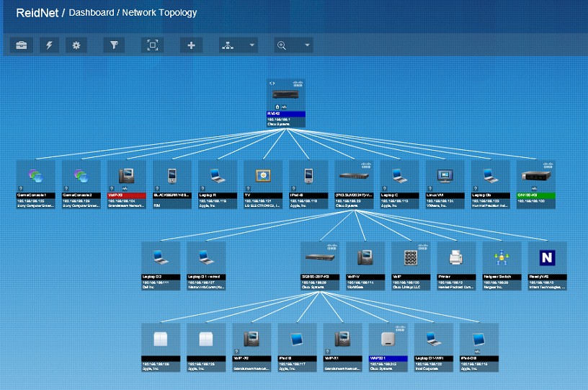Select the RV042 root router node
This screenshot has width=588, height=390.
(286, 103)
